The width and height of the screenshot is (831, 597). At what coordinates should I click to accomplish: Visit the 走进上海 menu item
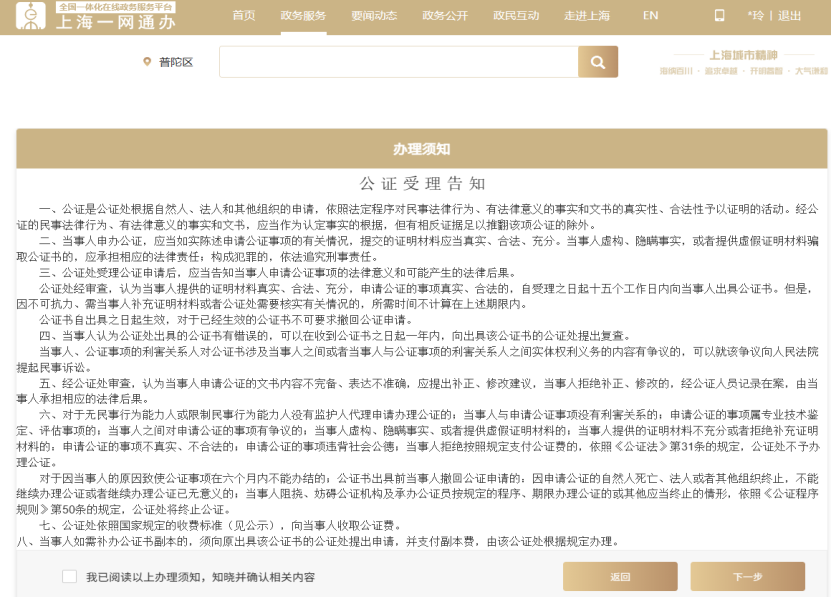pyautogui.click(x=587, y=15)
